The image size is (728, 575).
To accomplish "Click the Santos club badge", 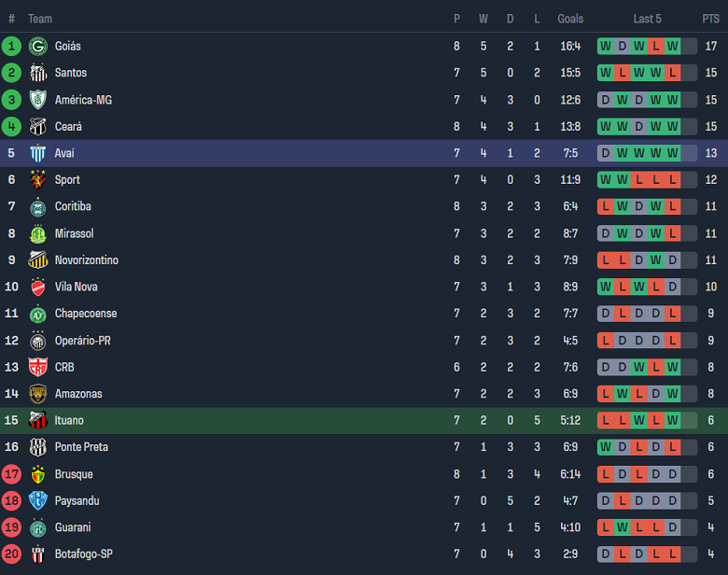I will (37, 73).
